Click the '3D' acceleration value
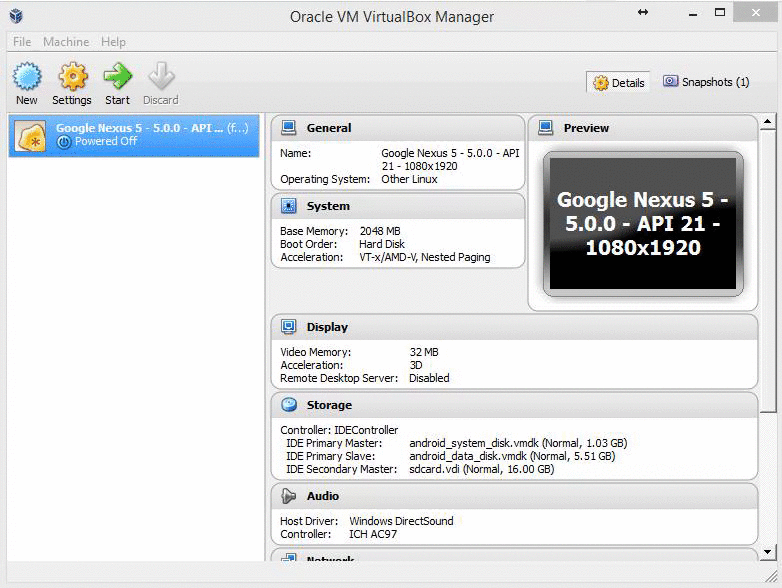The height and width of the screenshot is (588, 782). pos(416,365)
